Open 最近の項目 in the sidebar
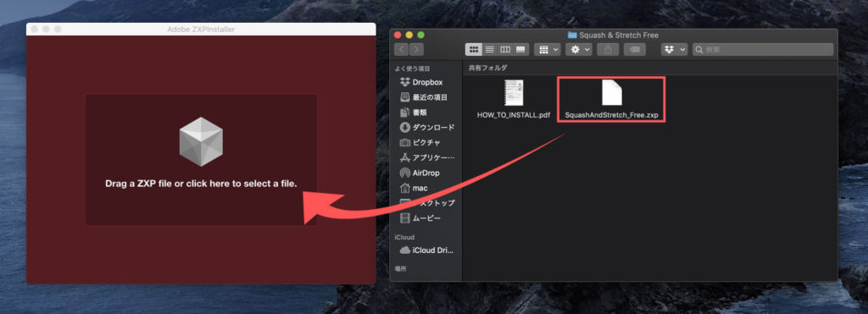Screen dimensions: 868x314 424,97
